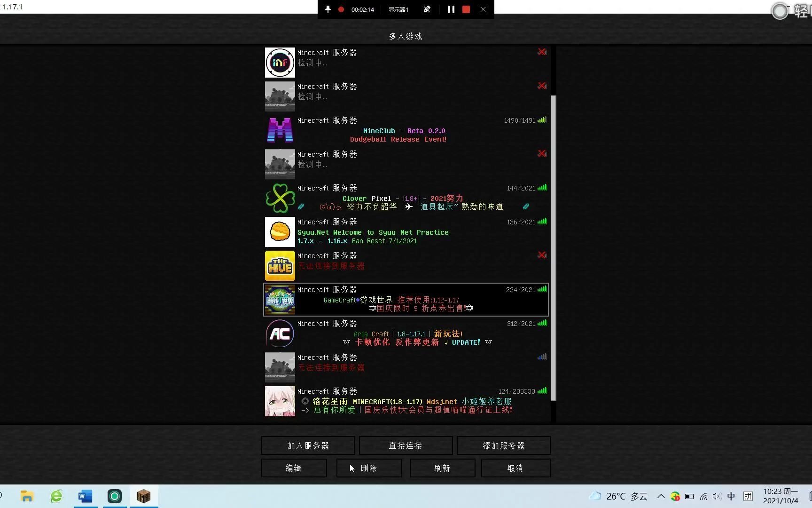Close the recording toolbar
The height and width of the screenshot is (508, 812).
(483, 9)
